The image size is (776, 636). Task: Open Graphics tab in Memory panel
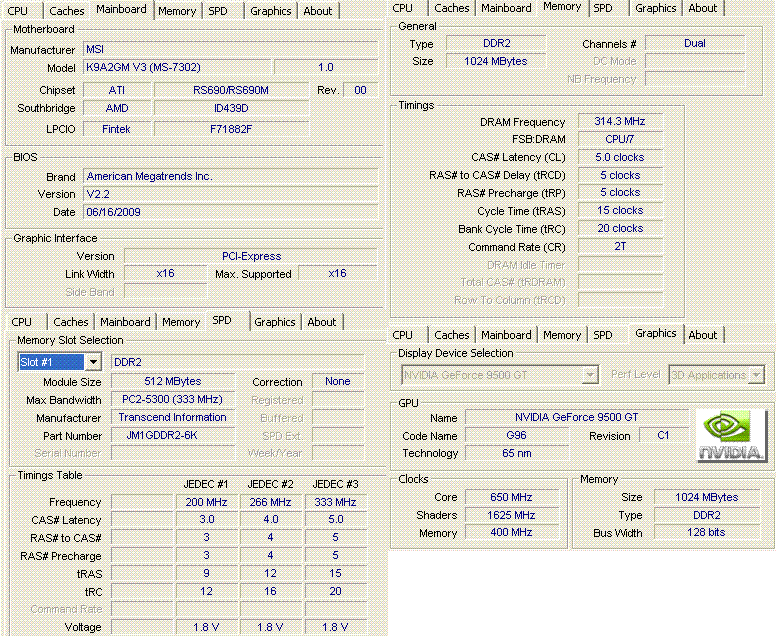tap(655, 8)
